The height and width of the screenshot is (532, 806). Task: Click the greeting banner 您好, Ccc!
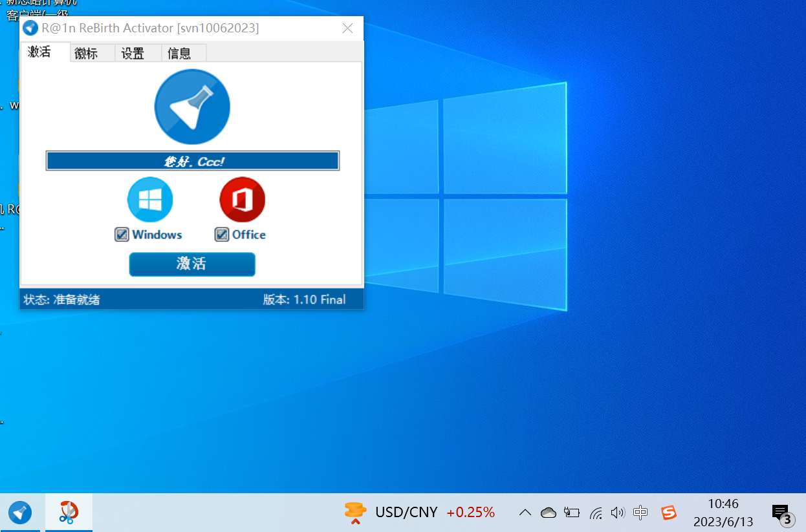tap(193, 161)
